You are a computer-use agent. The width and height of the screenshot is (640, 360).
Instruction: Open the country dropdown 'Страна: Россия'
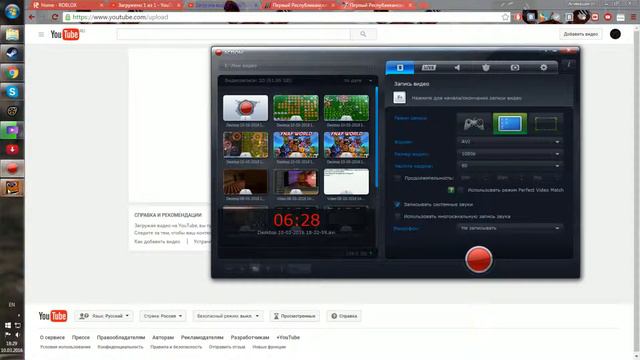click(163, 316)
